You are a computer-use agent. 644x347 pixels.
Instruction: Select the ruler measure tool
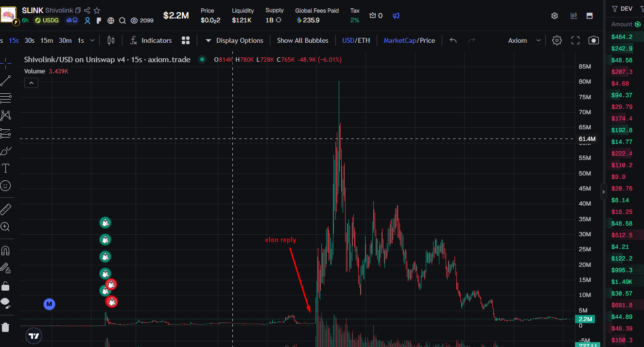[5, 209]
